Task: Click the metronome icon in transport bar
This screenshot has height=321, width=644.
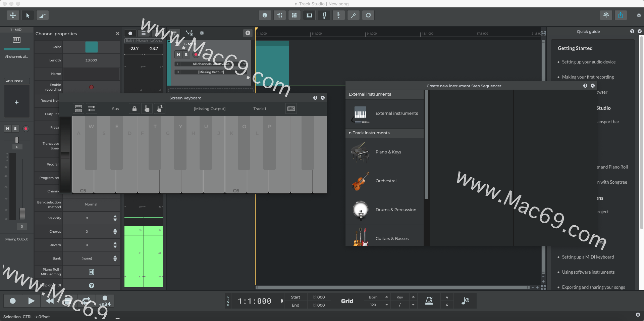Action: pyautogui.click(x=429, y=301)
